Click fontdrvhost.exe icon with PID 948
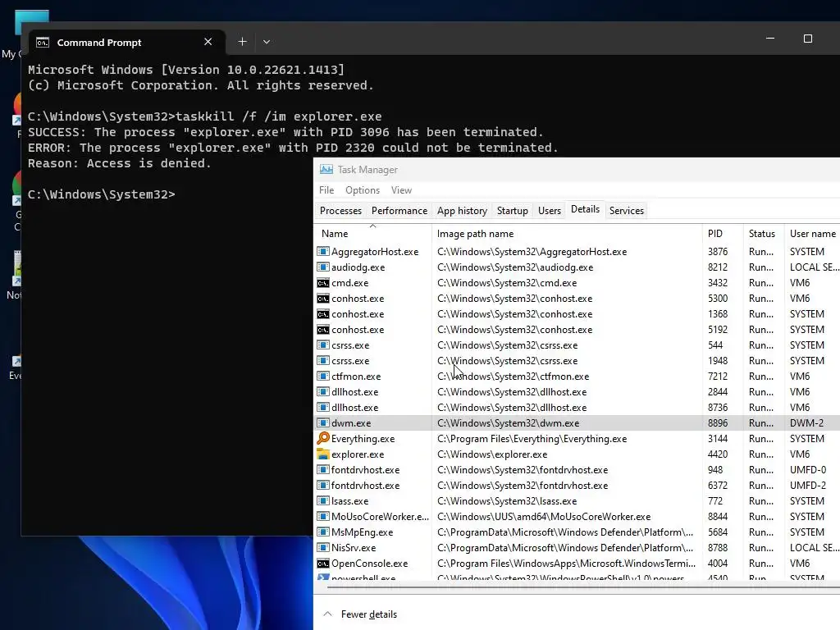This screenshot has width=840, height=630. pyautogui.click(x=323, y=470)
